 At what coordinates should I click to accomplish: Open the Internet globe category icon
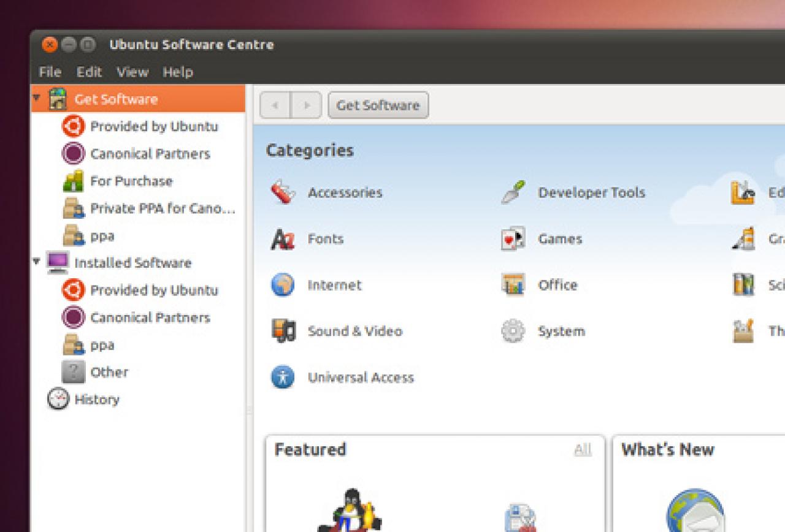tap(283, 285)
